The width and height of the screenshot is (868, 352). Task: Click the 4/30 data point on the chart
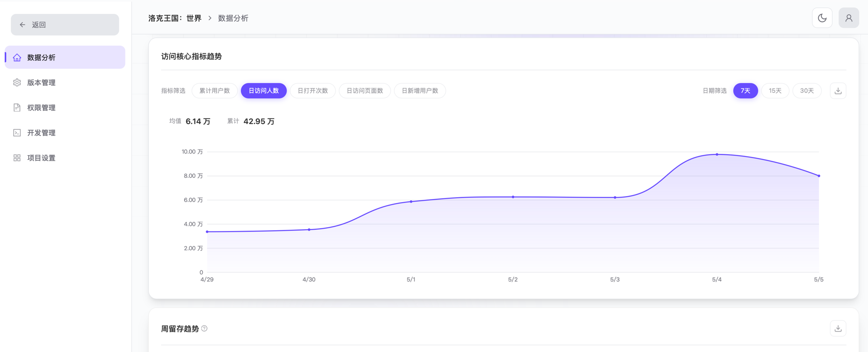point(309,230)
